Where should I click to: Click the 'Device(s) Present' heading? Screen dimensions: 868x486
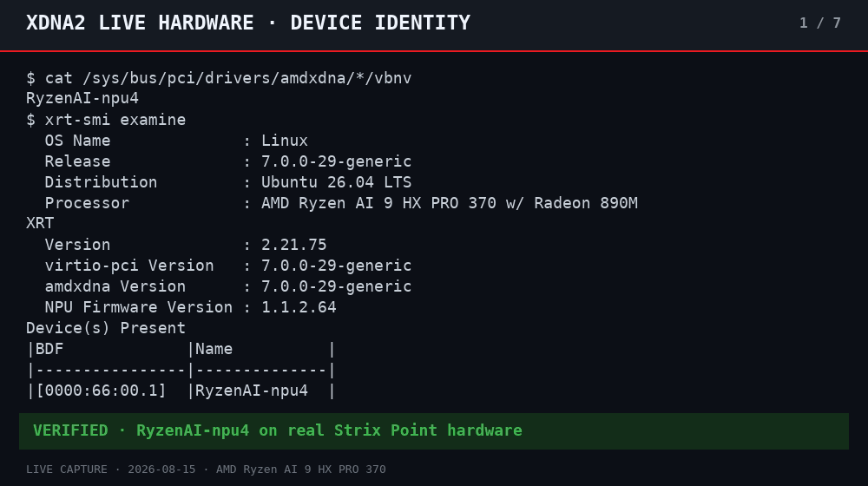[x=106, y=328]
